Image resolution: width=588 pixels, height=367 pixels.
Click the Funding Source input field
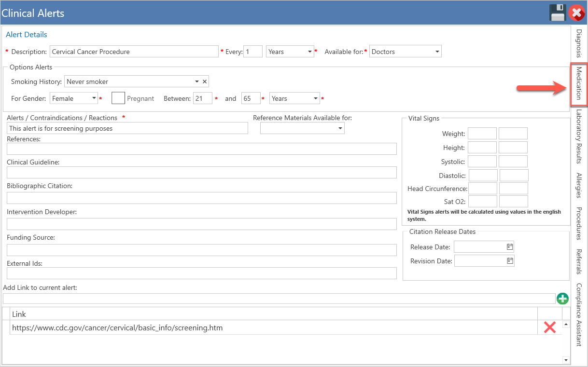(202, 250)
